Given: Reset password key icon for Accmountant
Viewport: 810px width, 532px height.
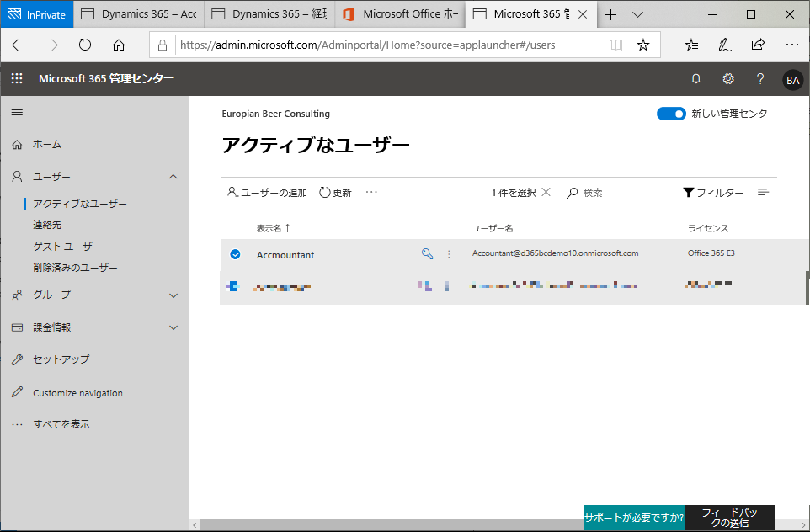Looking at the screenshot, I should 427,253.
